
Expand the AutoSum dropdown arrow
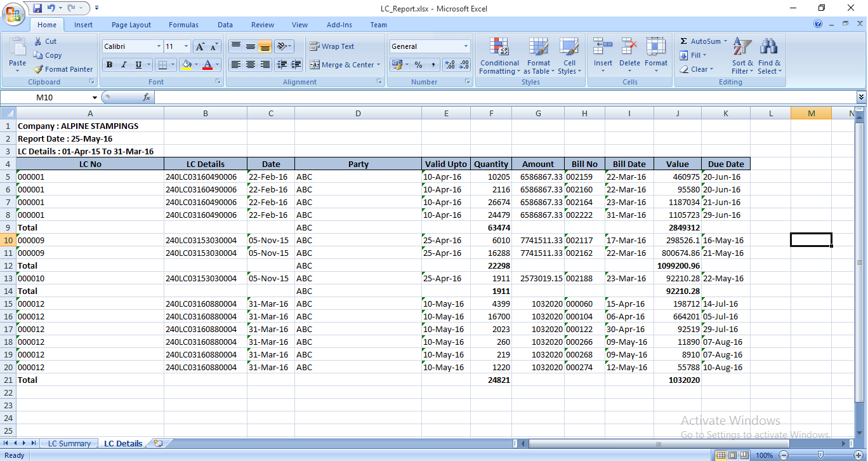(x=726, y=41)
